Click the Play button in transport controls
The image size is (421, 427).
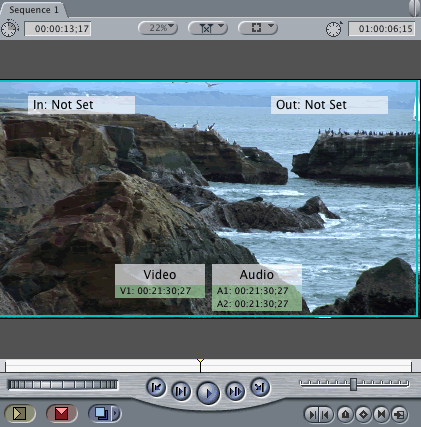(x=208, y=393)
